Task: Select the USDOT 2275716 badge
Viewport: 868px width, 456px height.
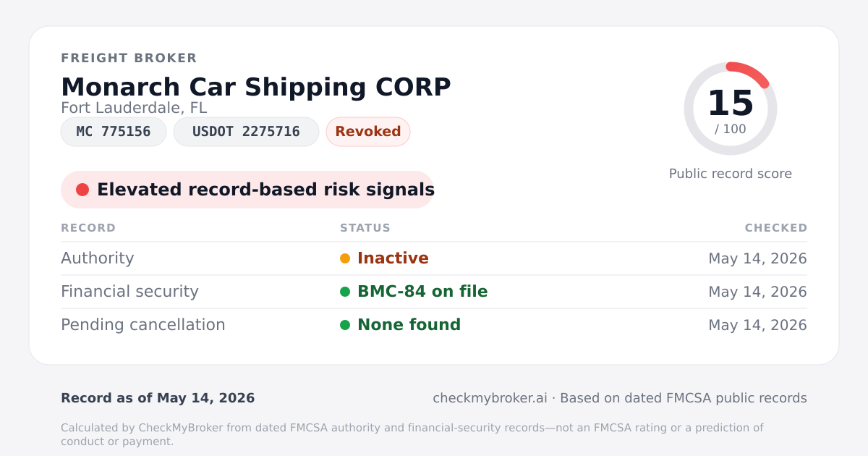Action: 246,132
